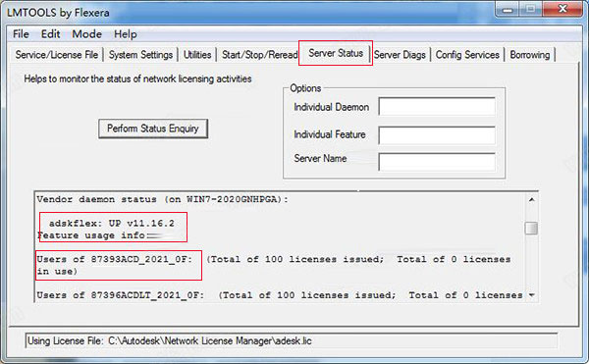Click the status output scrollbar thumb
Viewport: 589px width, 364px height.
531,228
